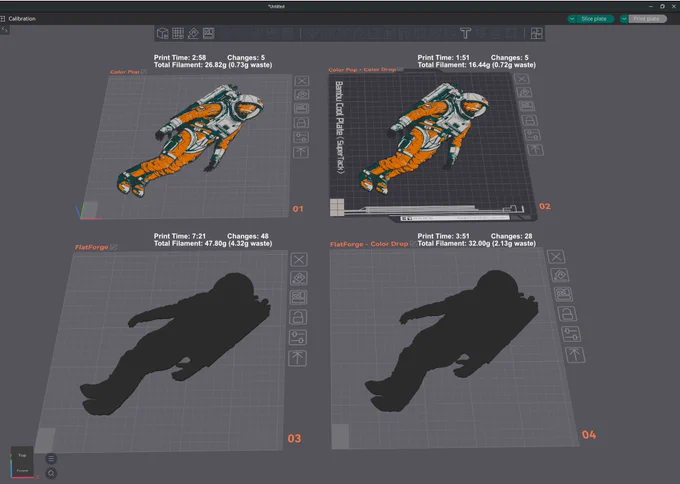Click the Add plate grid icon
The width and height of the screenshot is (680, 484).
point(178,33)
